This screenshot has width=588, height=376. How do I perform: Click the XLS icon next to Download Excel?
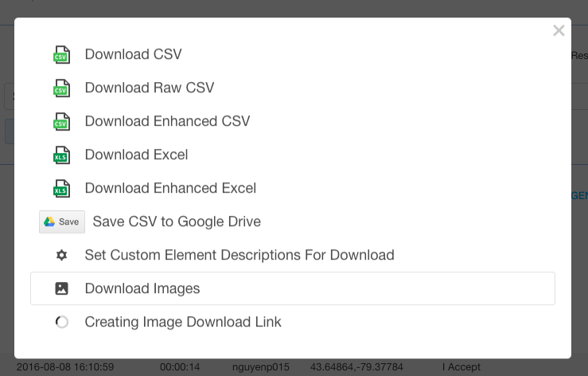[61, 155]
